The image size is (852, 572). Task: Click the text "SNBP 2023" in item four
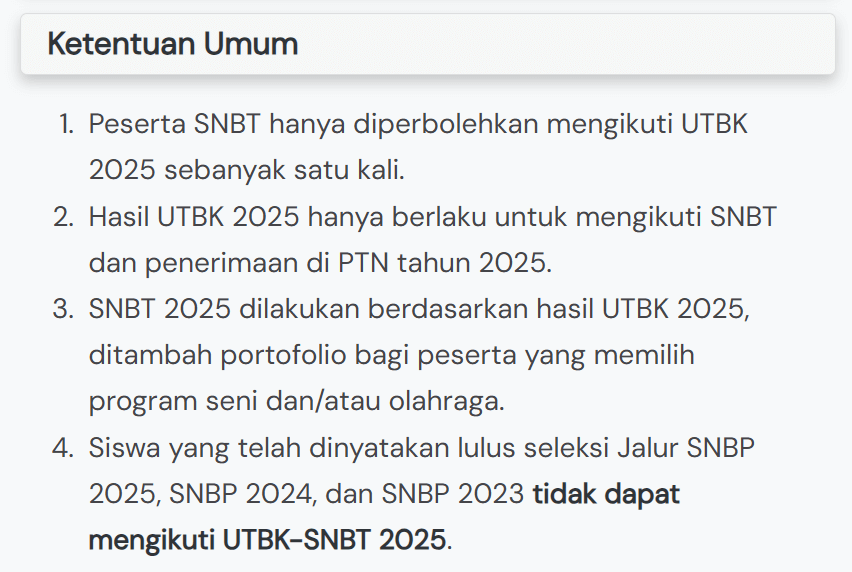454,494
